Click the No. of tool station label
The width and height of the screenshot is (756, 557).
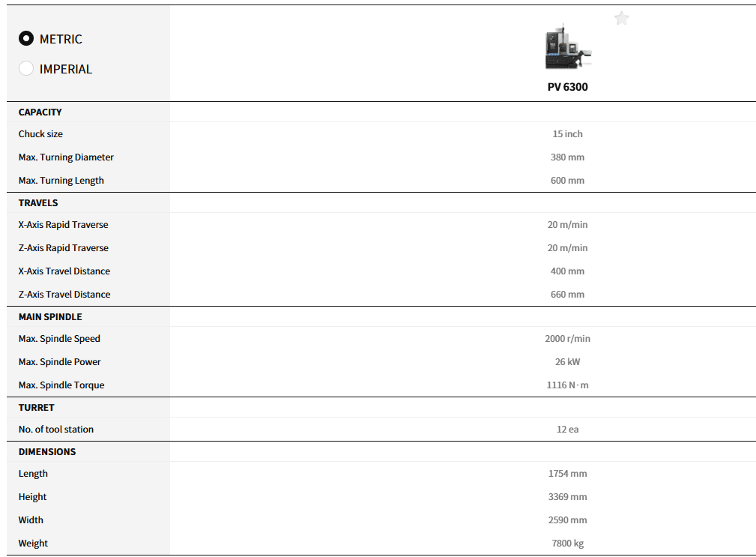56,430
